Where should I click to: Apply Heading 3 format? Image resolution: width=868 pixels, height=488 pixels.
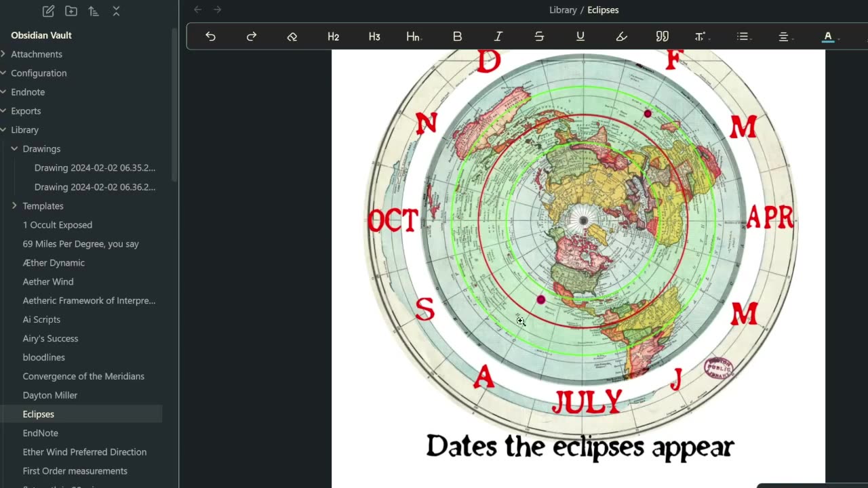[374, 37]
